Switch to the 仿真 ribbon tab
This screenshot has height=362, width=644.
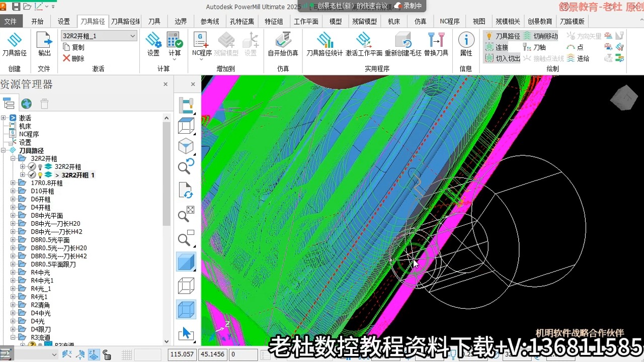click(x=421, y=22)
